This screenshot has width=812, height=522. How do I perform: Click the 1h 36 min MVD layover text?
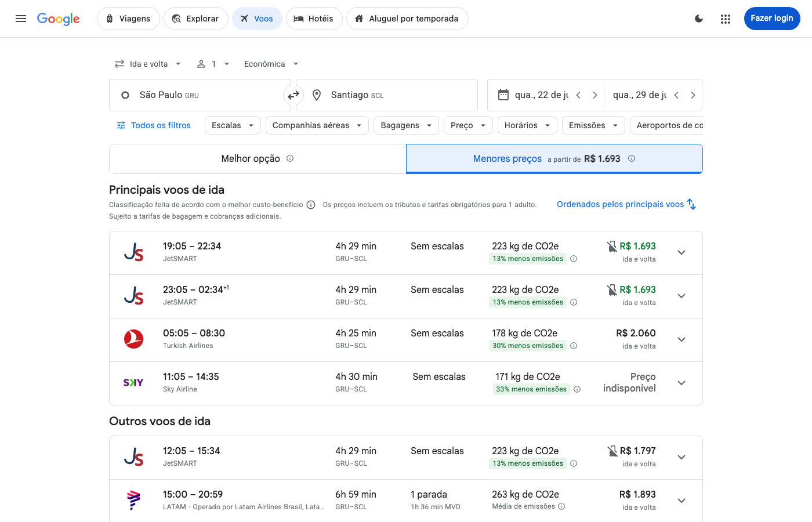point(436,507)
